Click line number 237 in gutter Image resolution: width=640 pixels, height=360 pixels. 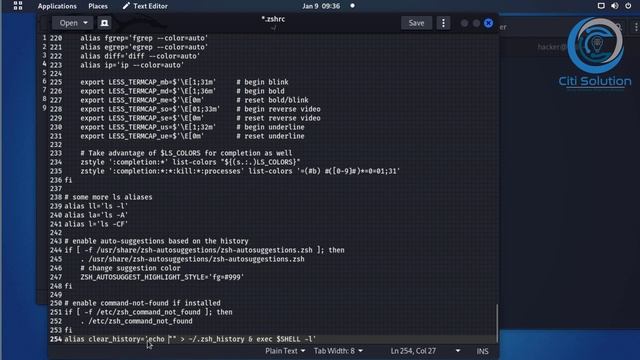[x=56, y=189]
